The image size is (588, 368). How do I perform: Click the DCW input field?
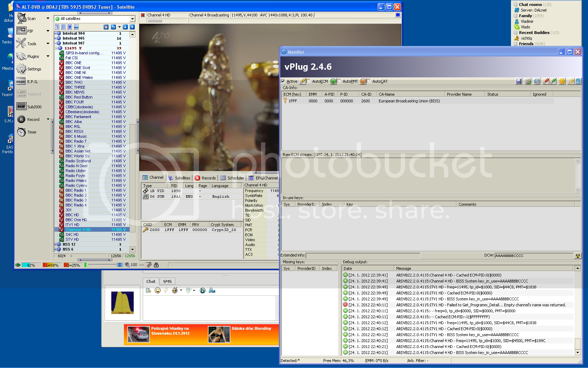534,255
